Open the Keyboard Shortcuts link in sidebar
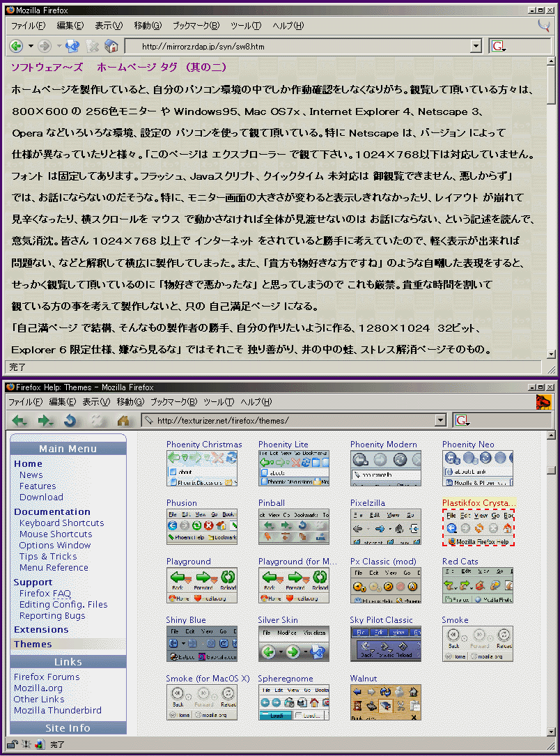Screen dimensions: 560x756 click(x=61, y=523)
